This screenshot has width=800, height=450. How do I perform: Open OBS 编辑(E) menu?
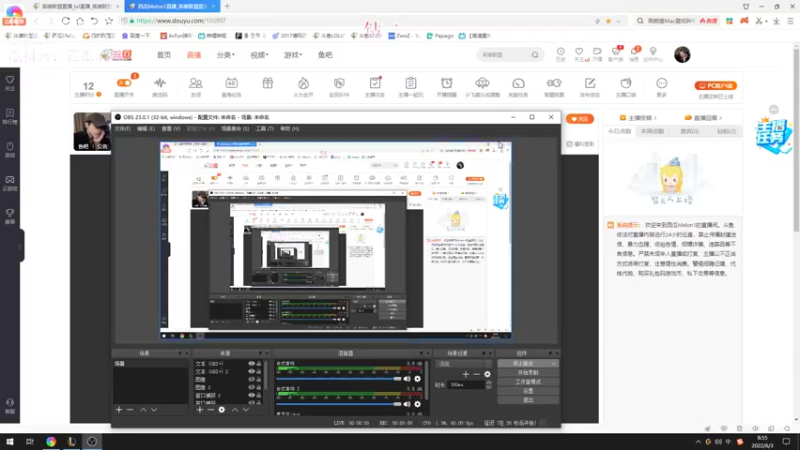tap(146, 129)
